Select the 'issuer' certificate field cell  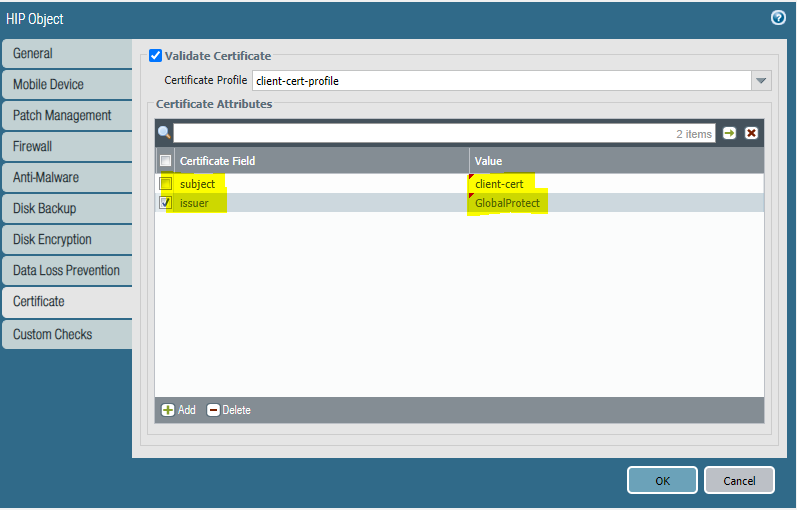[322, 203]
